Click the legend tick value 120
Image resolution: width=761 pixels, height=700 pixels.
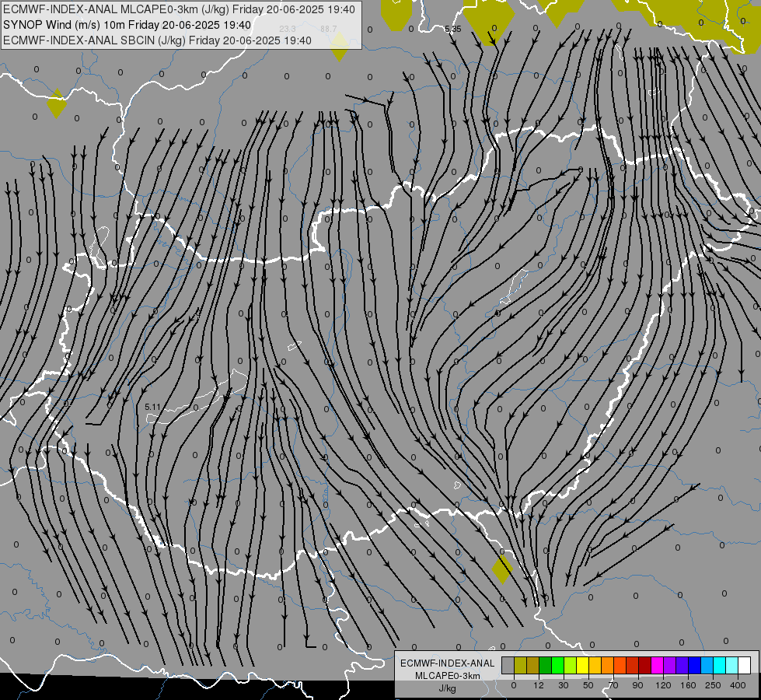pyautogui.click(x=663, y=685)
